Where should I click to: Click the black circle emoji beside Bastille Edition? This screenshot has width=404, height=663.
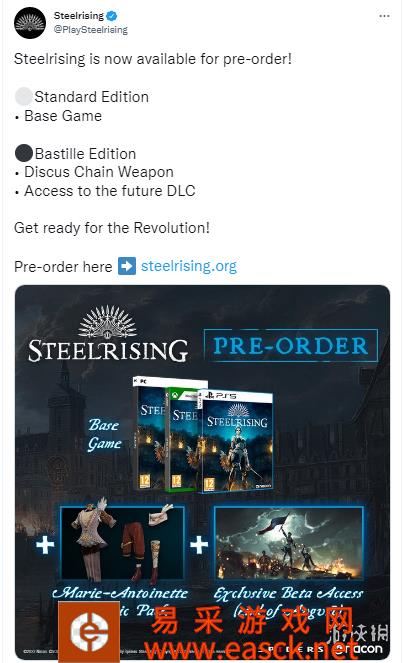[x=24, y=153]
